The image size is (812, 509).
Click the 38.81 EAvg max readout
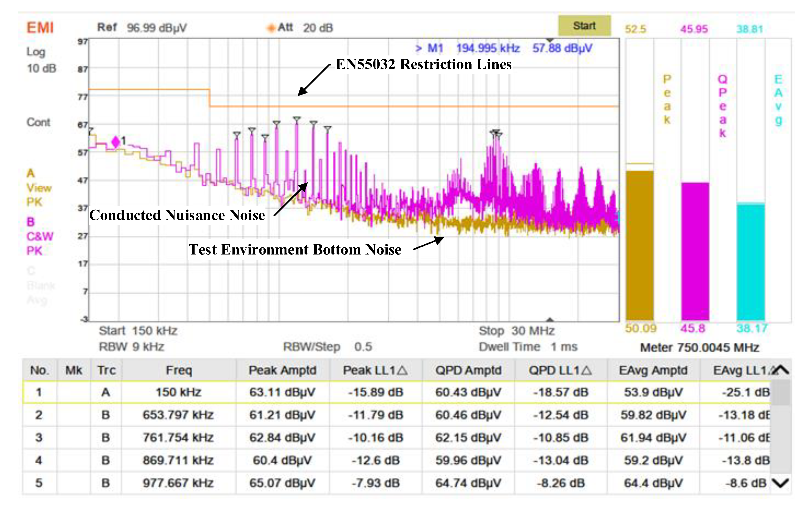coord(750,29)
